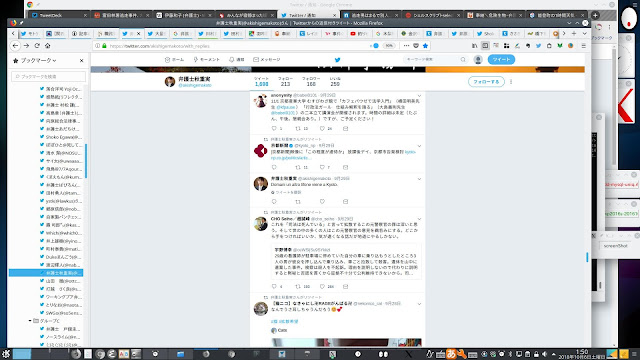Open bookmarks sidebar header dropdown

38,60
